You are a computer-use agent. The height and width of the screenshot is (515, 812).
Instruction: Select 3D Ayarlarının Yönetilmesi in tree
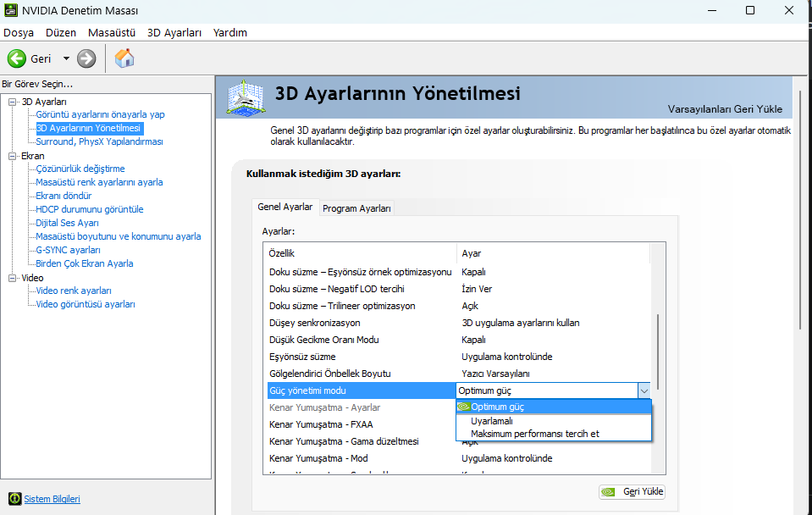[x=88, y=128]
